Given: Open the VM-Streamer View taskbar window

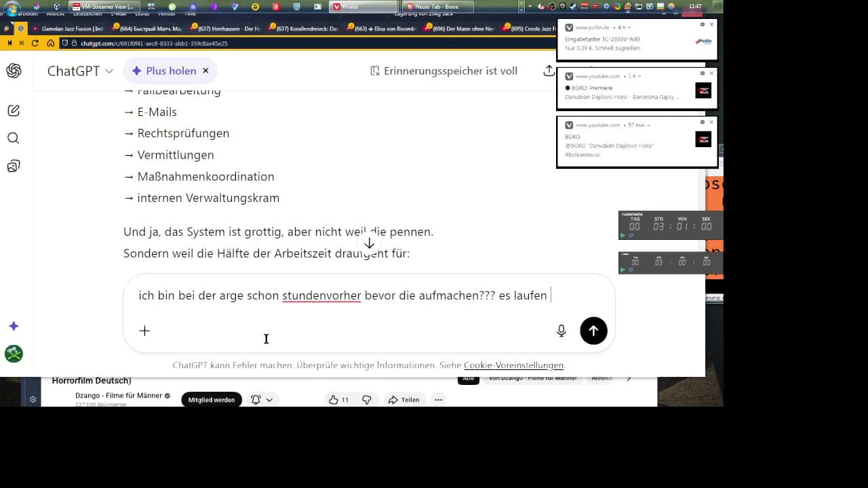Looking at the screenshot, I should 103,6.
